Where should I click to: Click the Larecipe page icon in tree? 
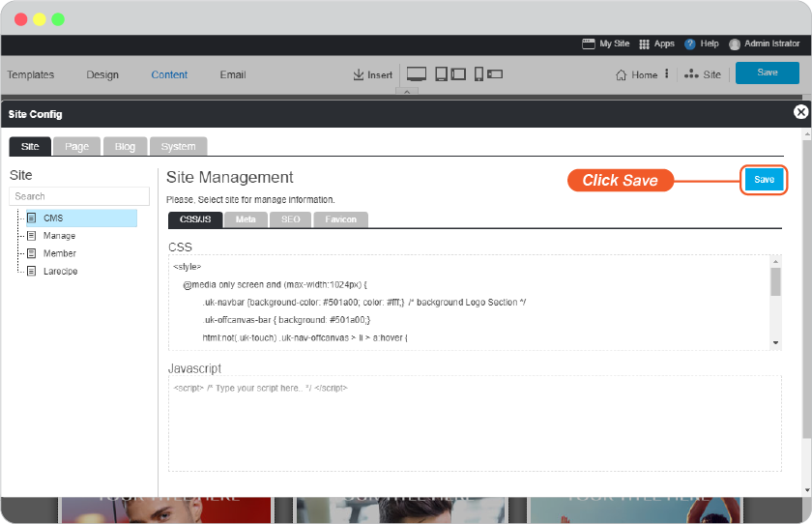[x=32, y=271]
